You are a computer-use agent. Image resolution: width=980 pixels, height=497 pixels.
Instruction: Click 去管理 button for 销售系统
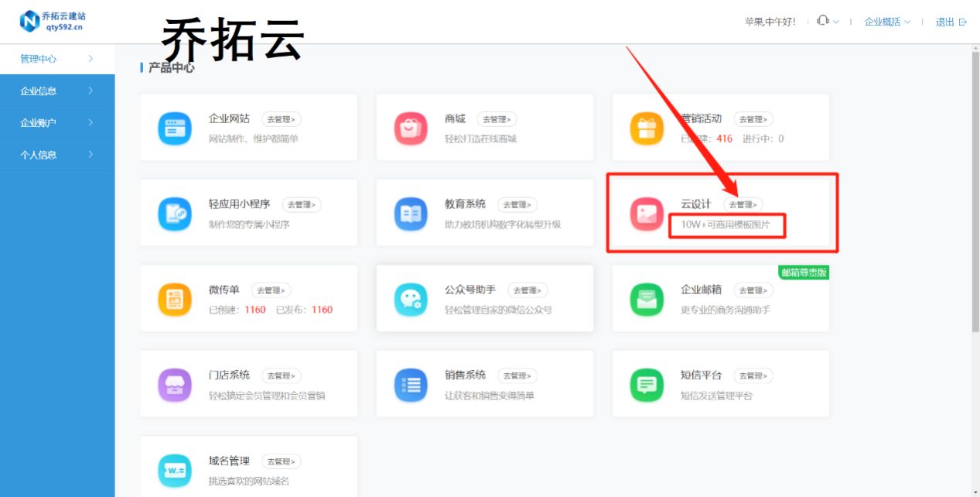(517, 375)
